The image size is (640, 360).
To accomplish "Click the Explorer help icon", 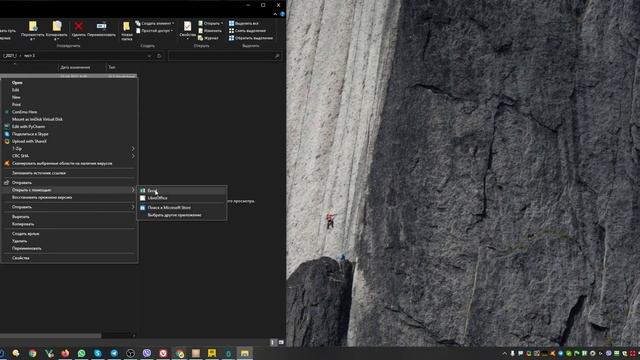I will coord(282,14).
